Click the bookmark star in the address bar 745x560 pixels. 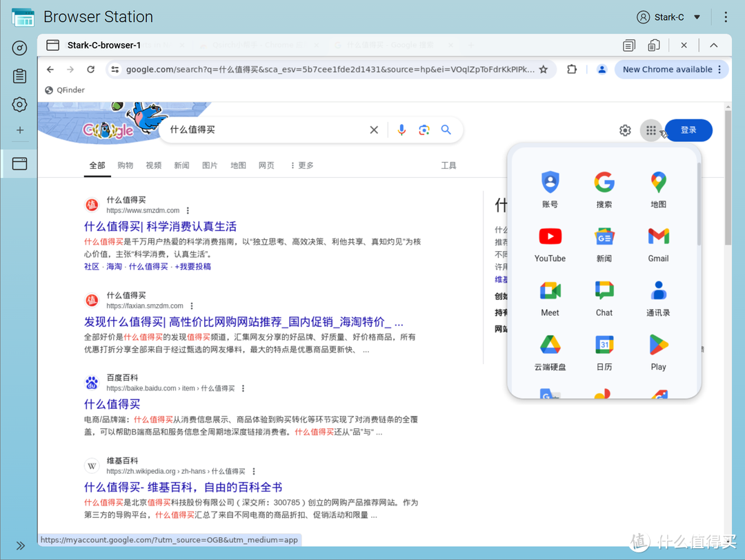tap(543, 69)
